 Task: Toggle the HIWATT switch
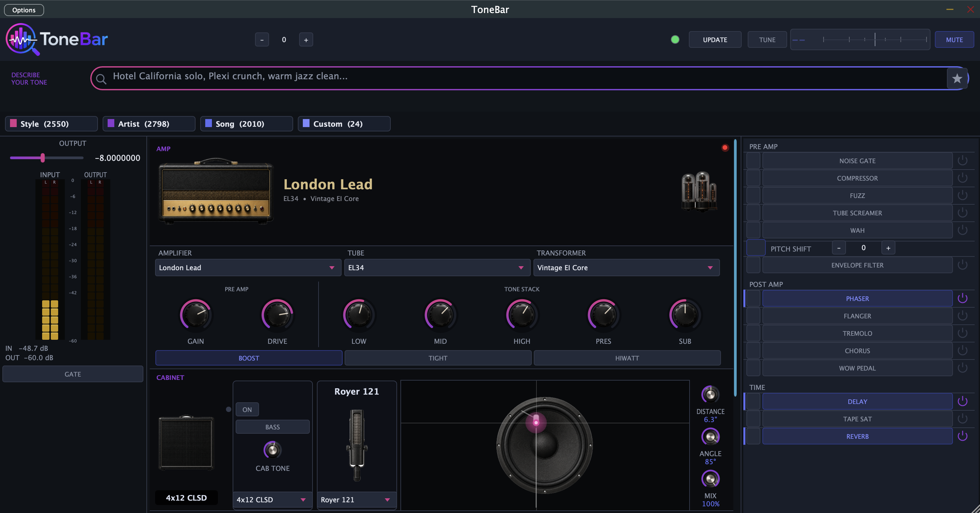[x=627, y=358]
